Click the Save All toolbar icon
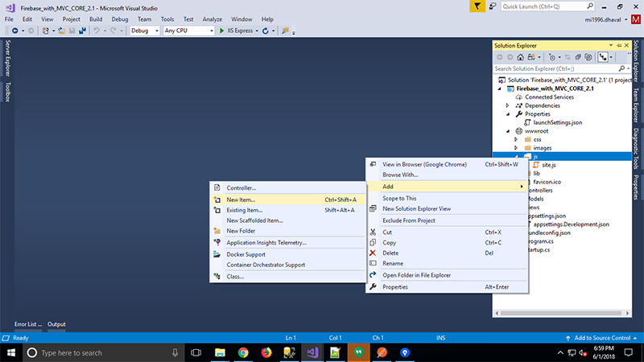 click(x=82, y=31)
